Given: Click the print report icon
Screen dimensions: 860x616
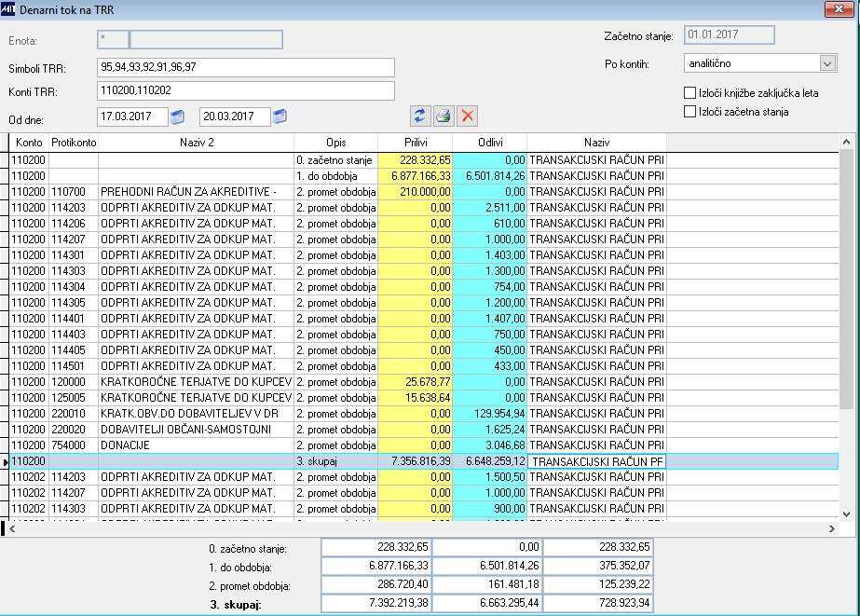Looking at the screenshot, I should pos(444,116).
